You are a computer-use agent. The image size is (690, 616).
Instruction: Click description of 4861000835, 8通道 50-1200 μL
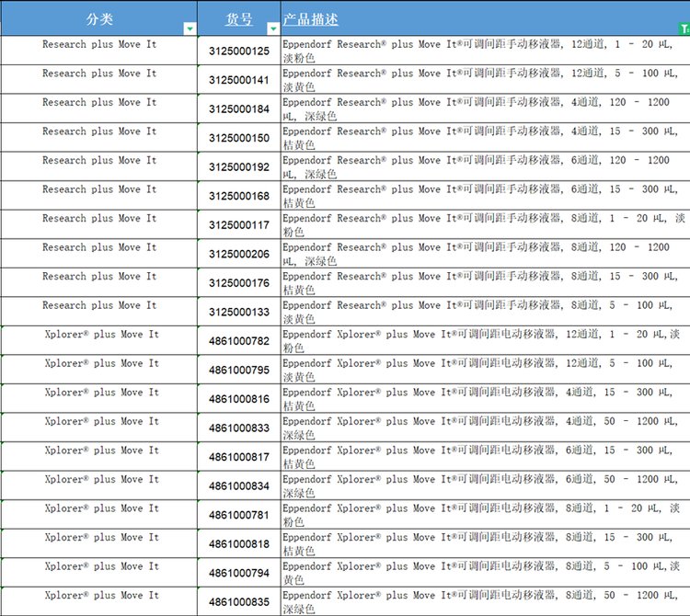(x=486, y=602)
